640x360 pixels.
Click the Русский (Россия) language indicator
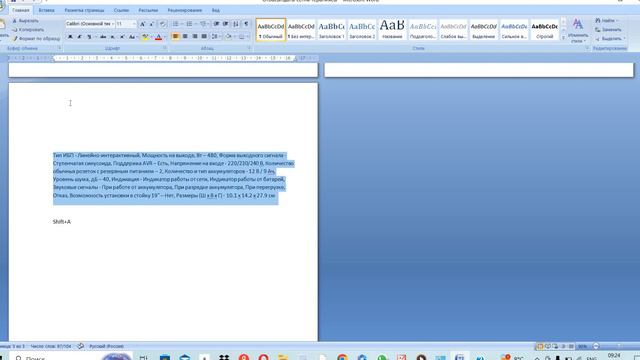[106, 346]
